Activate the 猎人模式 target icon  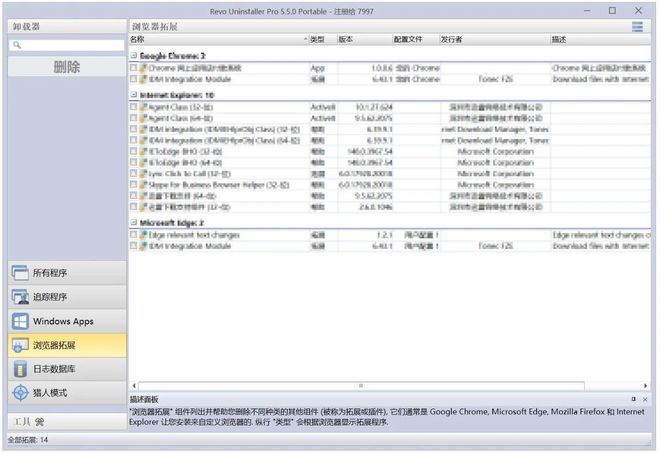coord(20,393)
